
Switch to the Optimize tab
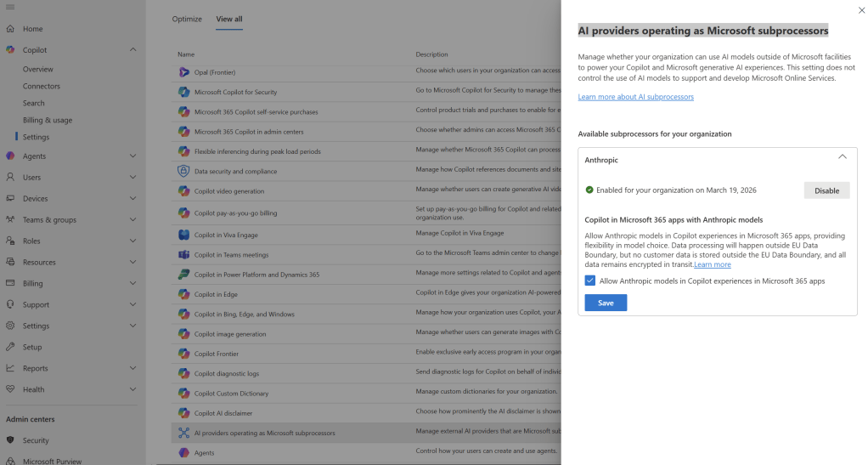click(x=187, y=19)
